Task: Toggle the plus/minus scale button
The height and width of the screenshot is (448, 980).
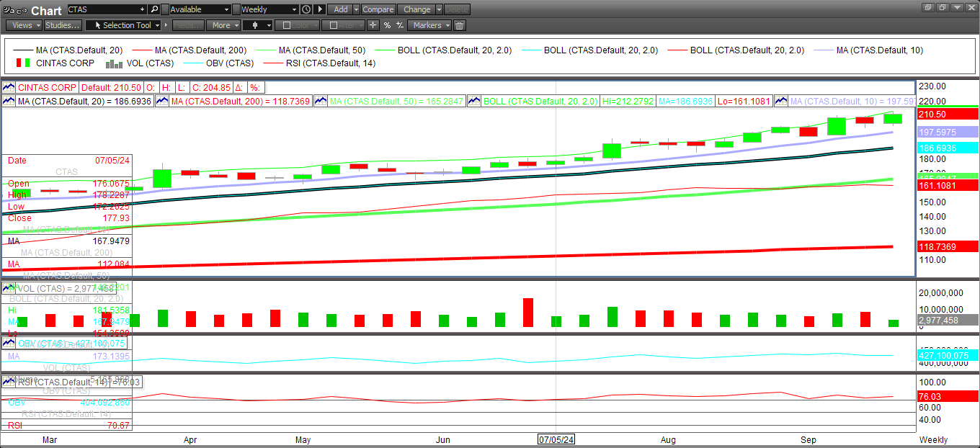Action: pos(399,25)
